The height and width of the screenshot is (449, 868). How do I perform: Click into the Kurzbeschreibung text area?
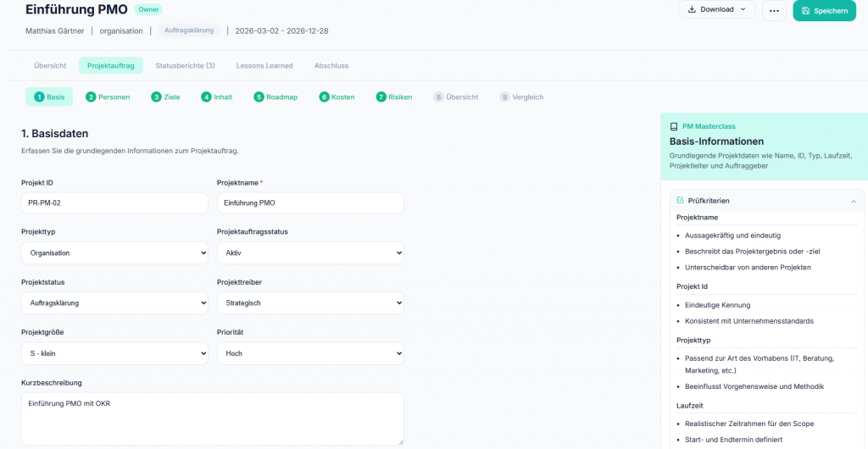[x=213, y=419]
